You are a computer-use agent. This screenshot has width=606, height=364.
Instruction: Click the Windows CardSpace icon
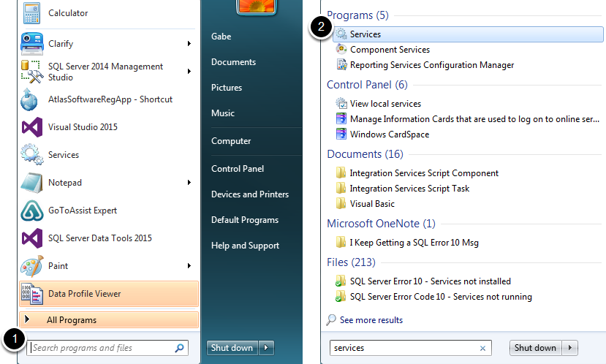pyautogui.click(x=341, y=134)
